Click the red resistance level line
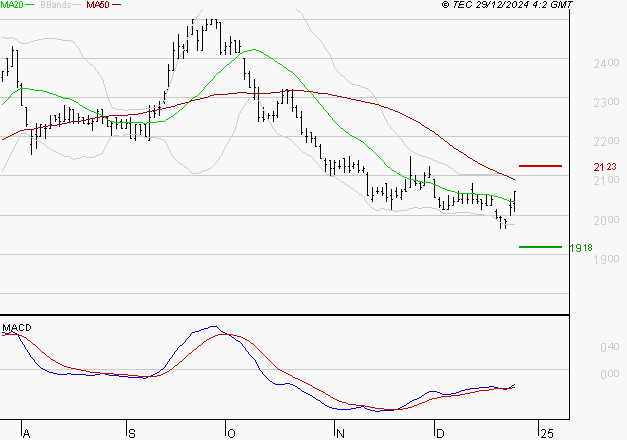This screenshot has width=627, height=440. point(540,166)
